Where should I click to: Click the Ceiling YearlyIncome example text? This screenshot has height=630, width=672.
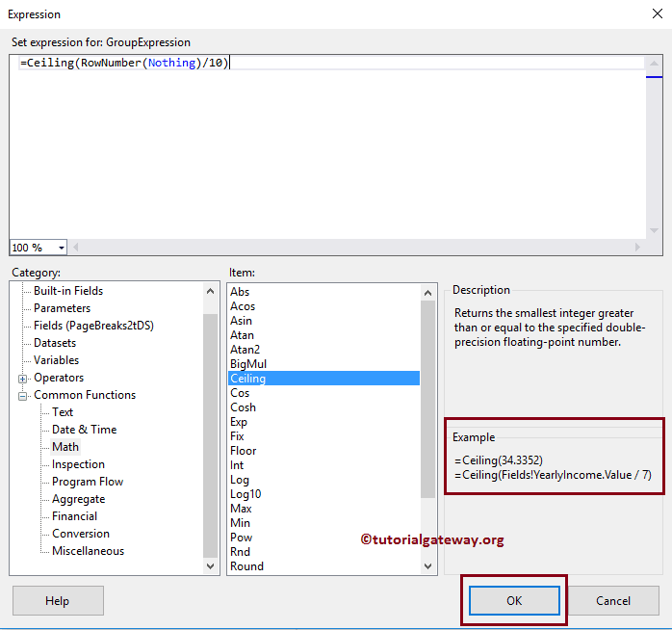pos(553,475)
